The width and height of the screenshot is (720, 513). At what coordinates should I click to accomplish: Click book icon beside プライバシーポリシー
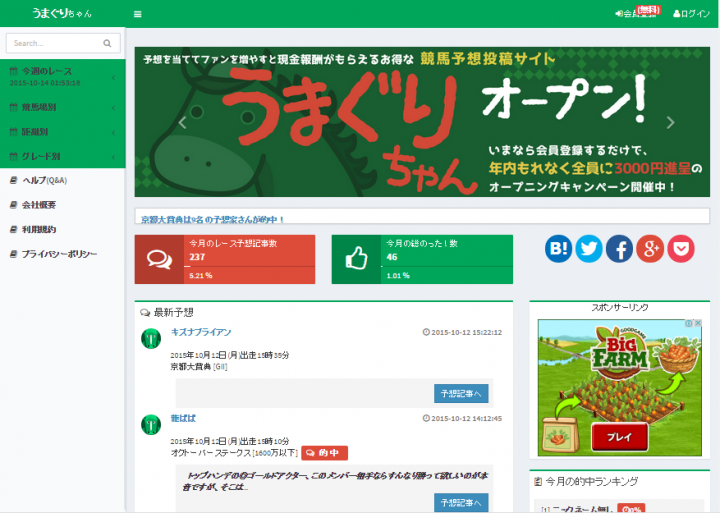tap(14, 254)
